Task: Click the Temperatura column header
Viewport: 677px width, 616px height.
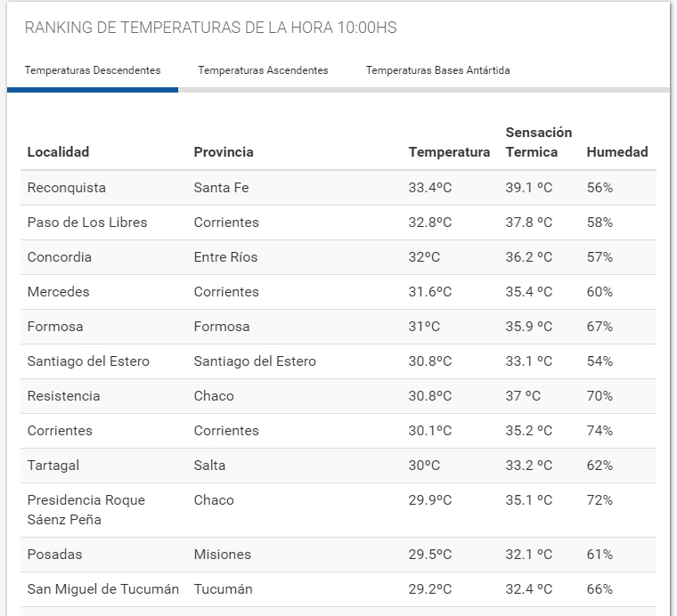Action: pyautogui.click(x=449, y=152)
